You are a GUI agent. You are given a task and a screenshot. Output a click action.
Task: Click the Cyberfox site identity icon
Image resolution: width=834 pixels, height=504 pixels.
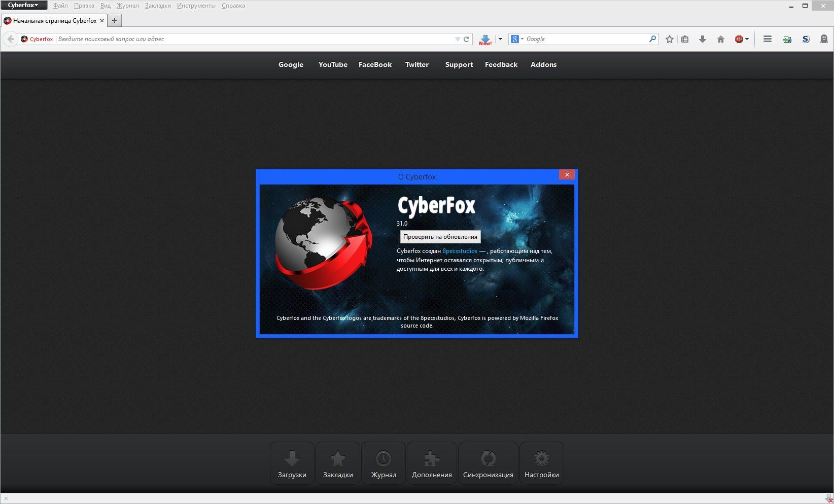pyautogui.click(x=24, y=39)
